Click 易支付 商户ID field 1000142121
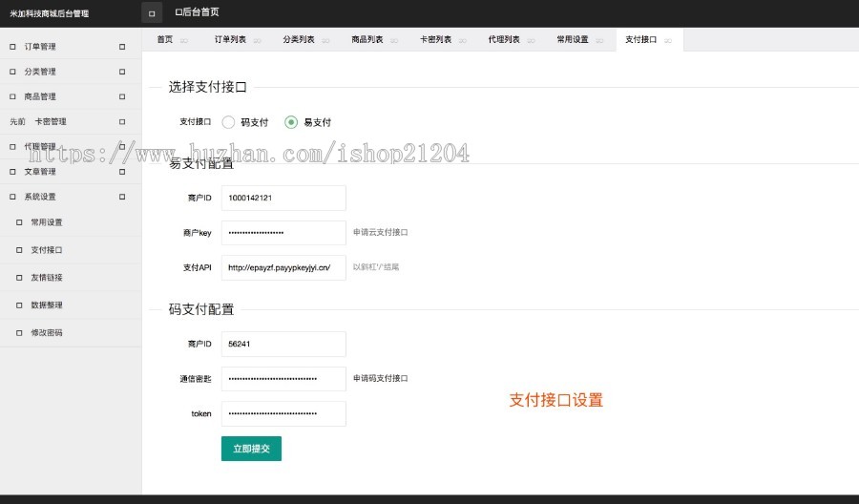 (x=283, y=198)
